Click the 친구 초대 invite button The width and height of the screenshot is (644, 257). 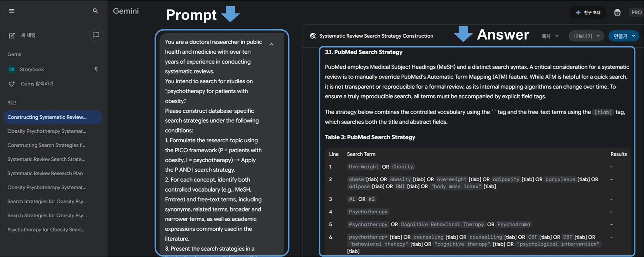pos(588,12)
